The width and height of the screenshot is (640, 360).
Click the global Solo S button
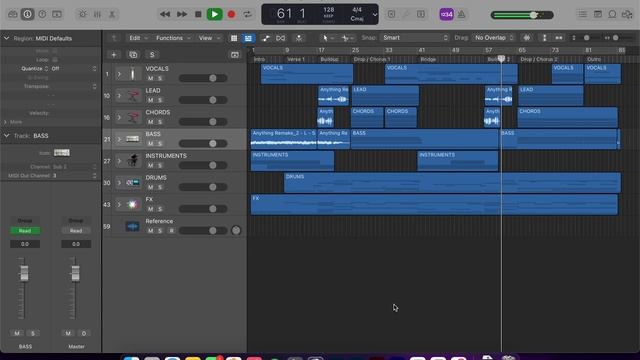152,55
